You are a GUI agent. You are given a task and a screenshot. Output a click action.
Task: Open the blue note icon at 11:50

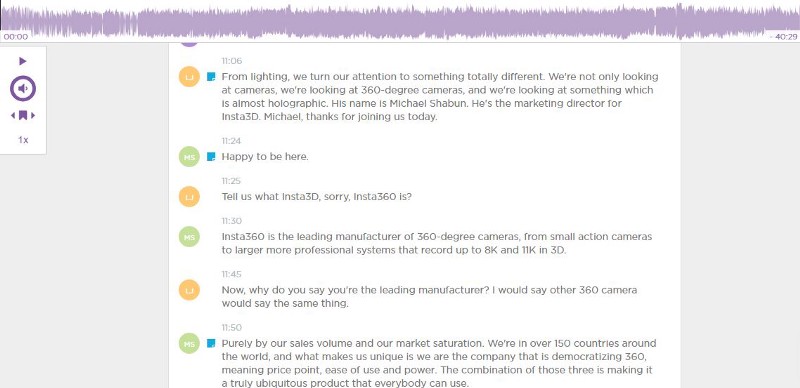point(211,344)
